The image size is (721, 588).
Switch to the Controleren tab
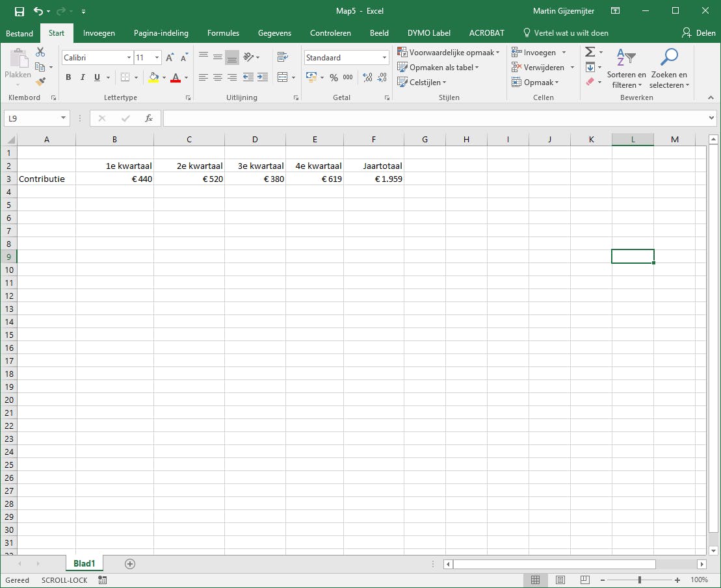[330, 33]
